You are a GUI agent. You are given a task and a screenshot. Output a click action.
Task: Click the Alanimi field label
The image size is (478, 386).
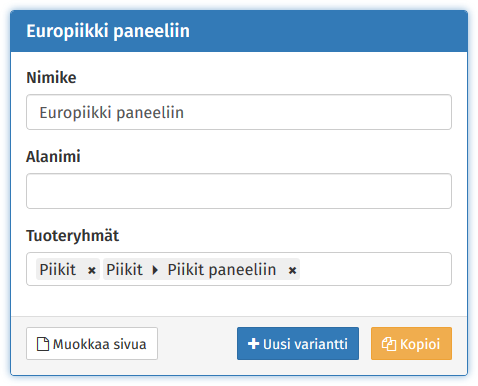pos(53,156)
